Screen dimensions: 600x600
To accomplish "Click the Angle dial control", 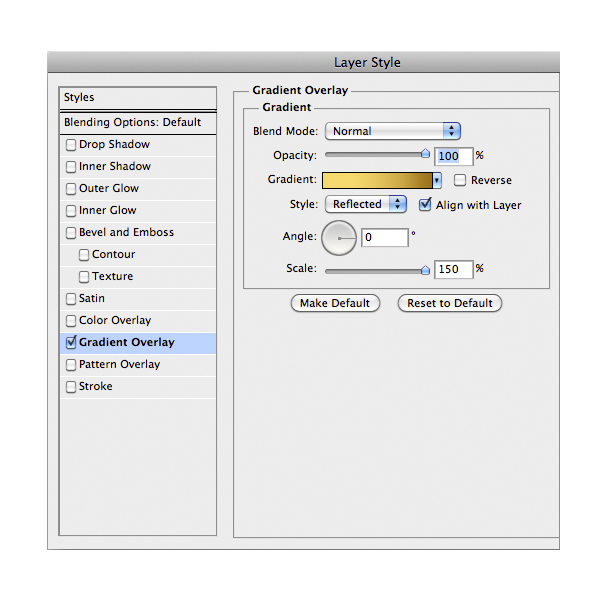I will pyautogui.click(x=339, y=238).
